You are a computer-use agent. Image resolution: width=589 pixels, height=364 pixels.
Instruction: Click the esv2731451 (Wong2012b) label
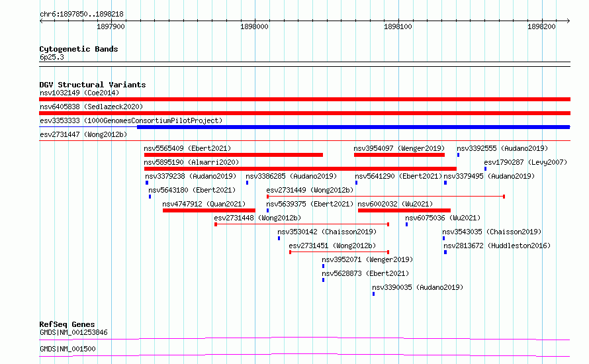pyautogui.click(x=332, y=246)
